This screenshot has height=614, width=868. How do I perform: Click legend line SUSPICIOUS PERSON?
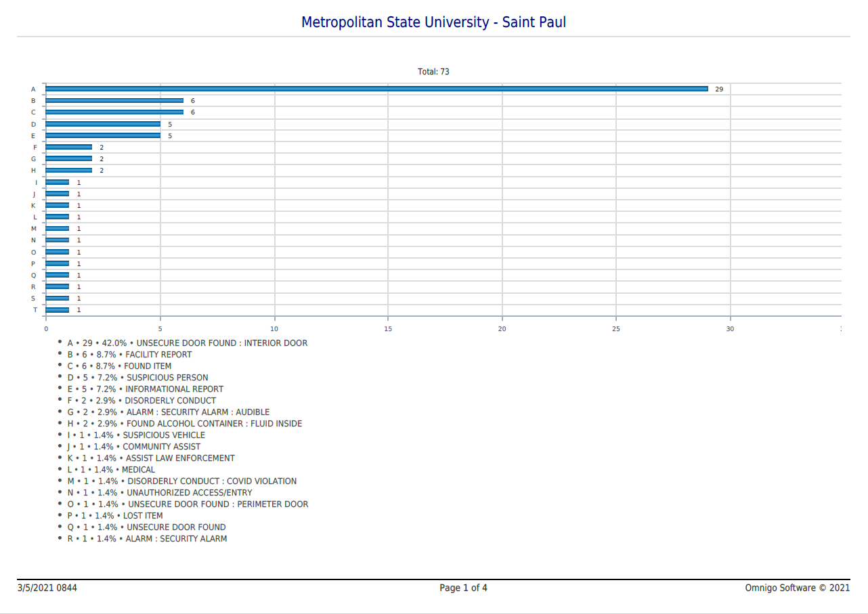point(137,378)
